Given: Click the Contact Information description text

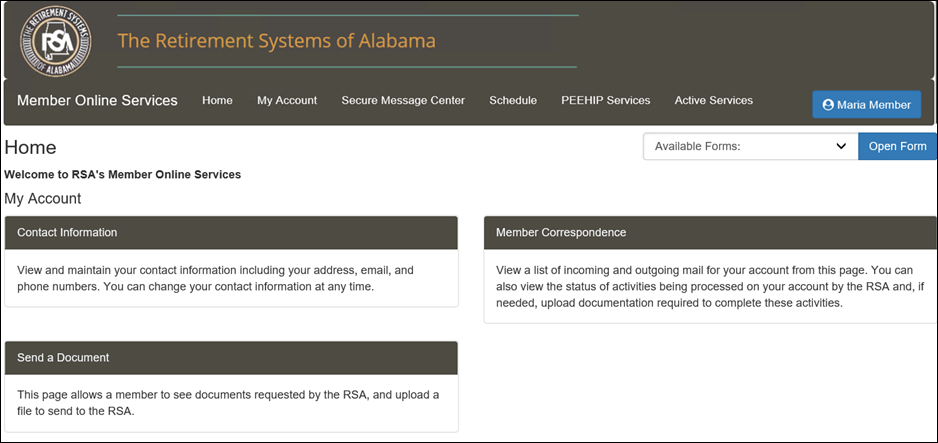Looking at the screenshot, I should click(x=215, y=279).
